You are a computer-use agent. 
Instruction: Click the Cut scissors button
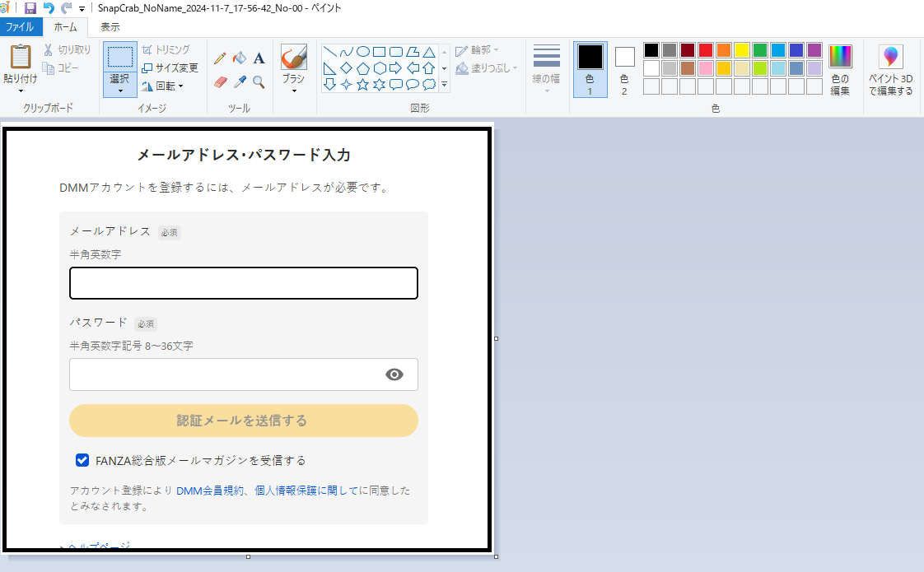68,50
